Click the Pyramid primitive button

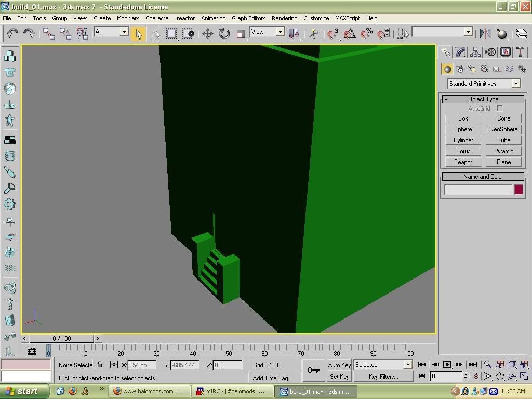(503, 151)
